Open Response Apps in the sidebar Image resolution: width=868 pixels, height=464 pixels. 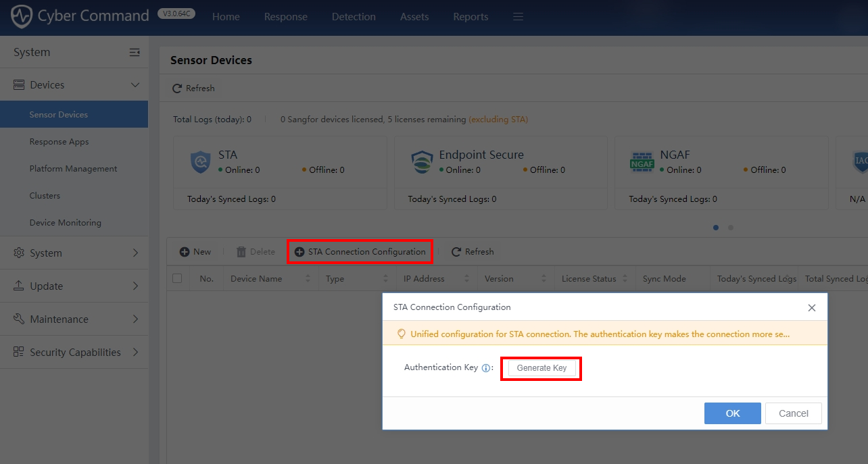click(74, 142)
